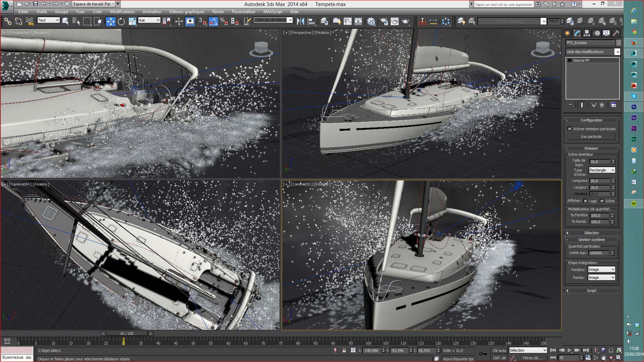Activate the Rotate tool in toolbar
This screenshot has height=362, width=644.
121,21
